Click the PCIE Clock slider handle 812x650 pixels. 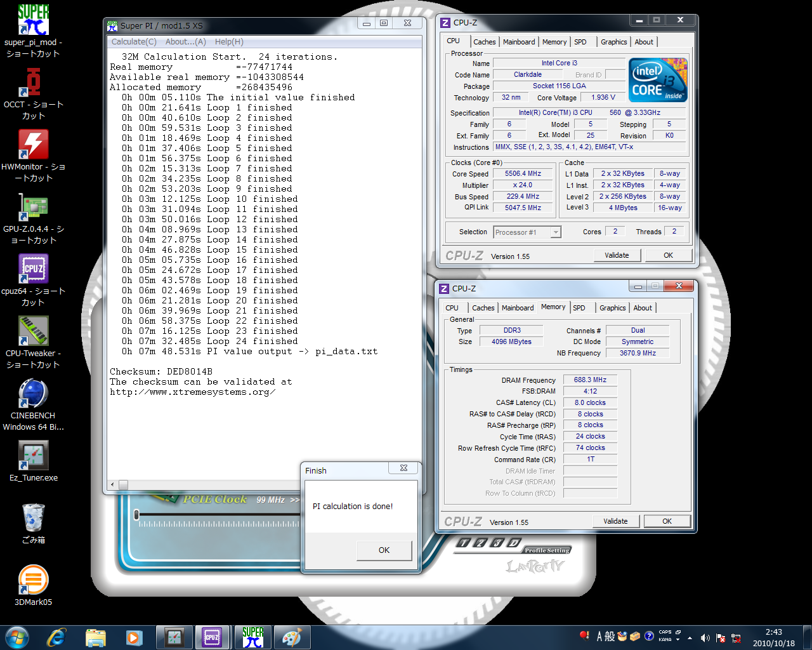tap(136, 515)
